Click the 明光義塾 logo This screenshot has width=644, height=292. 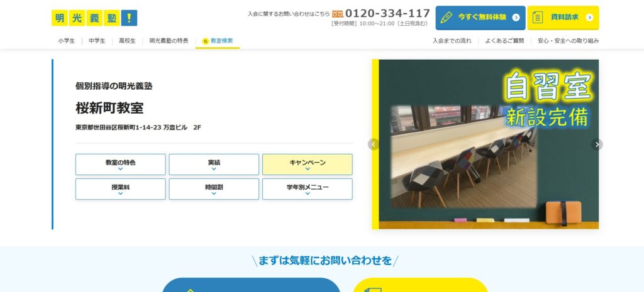pos(94,18)
